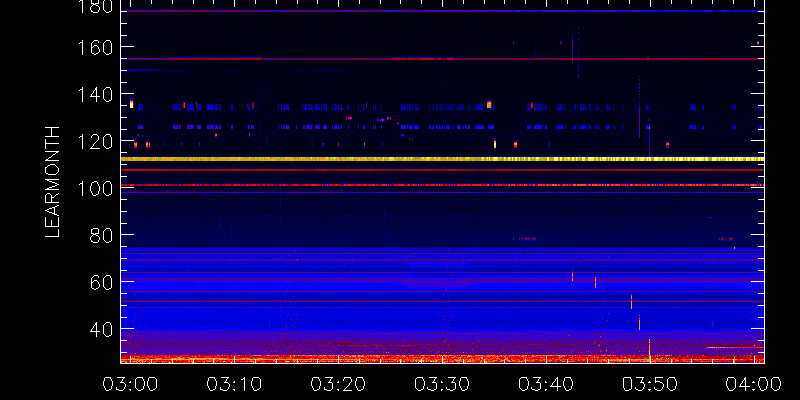This screenshot has width=800, height=400.
Task: Click the bright yellow band near 112 MHz
Action: [442, 159]
